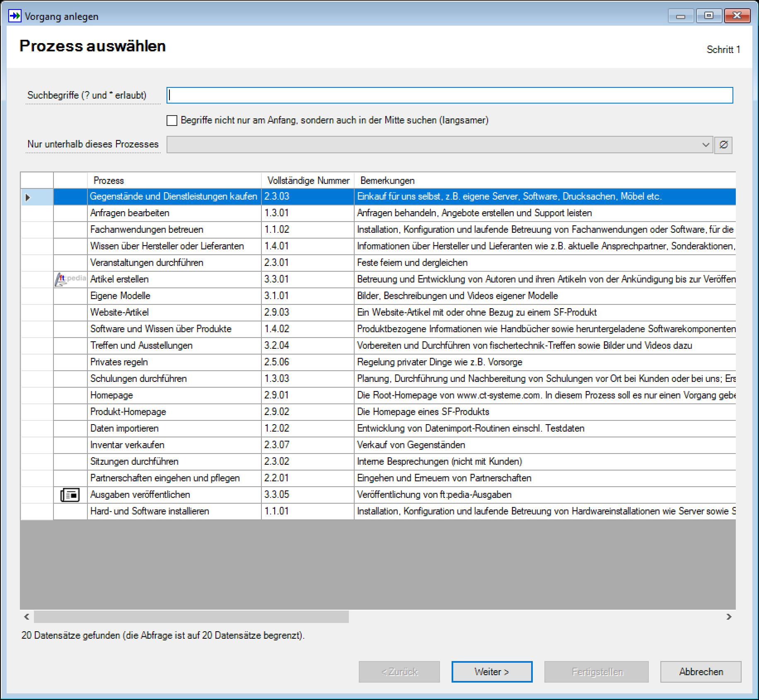
Task: Click the row selector arrow of the first row
Action: pos(28,197)
